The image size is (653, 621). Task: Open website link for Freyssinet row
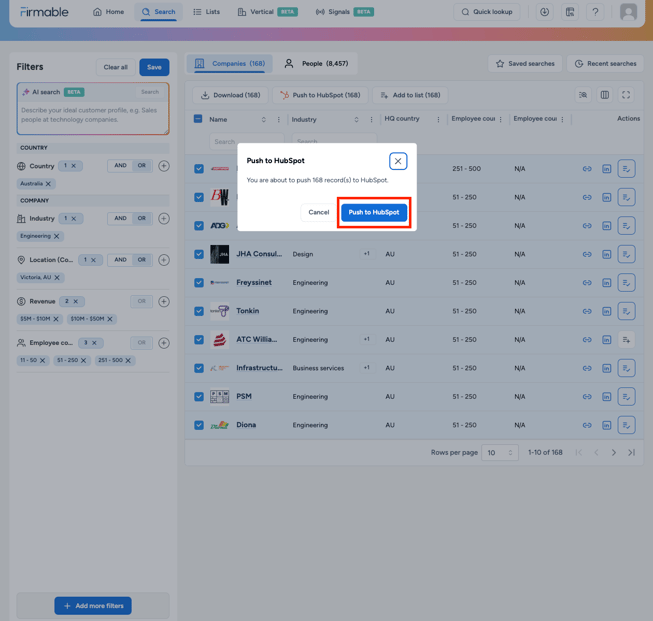[x=587, y=283]
